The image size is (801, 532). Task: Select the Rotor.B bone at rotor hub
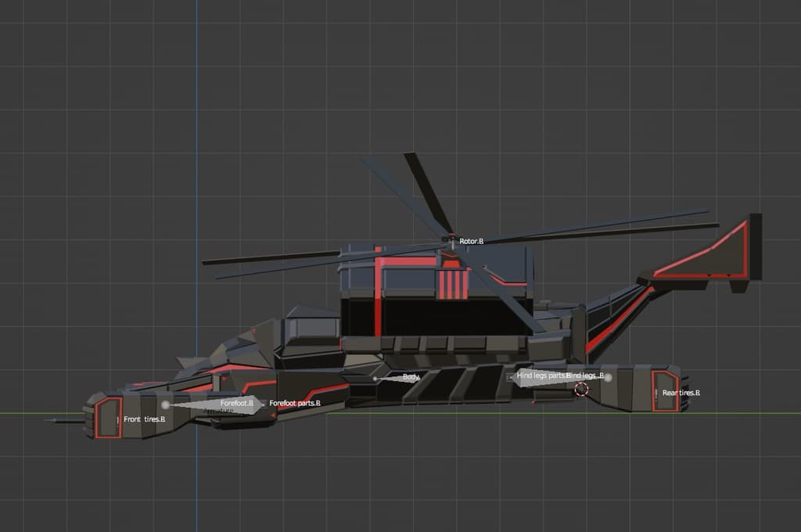452,242
